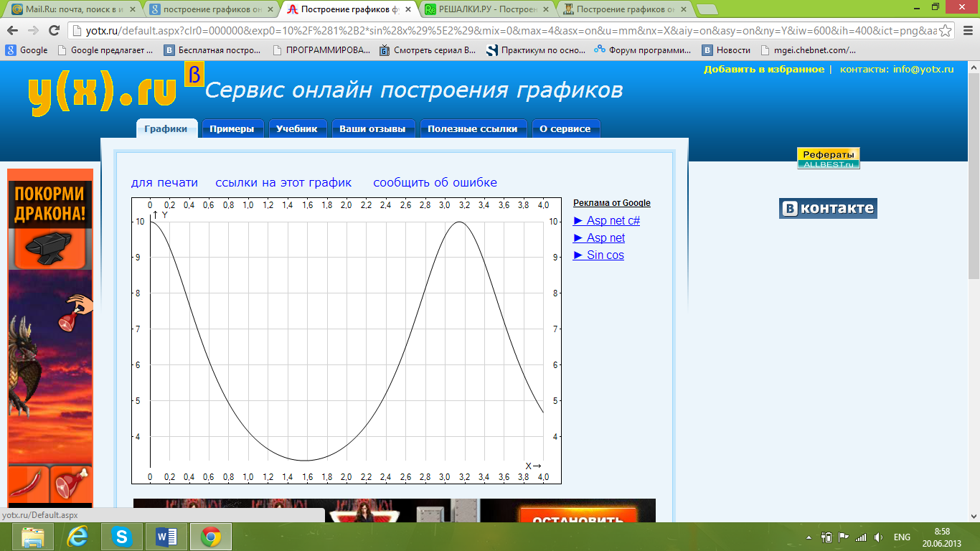980x551 pixels.
Task: Open 'Google предлагает' bookmark
Action: pos(105,50)
